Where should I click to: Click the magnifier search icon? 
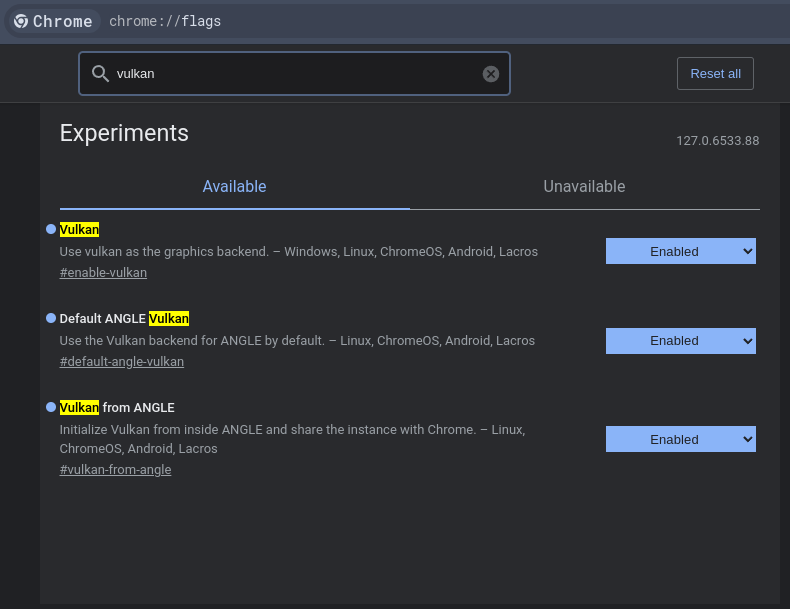(100, 74)
